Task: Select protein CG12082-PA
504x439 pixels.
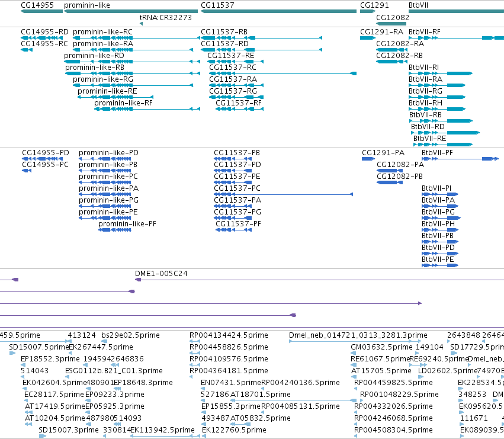Action: [400, 165]
